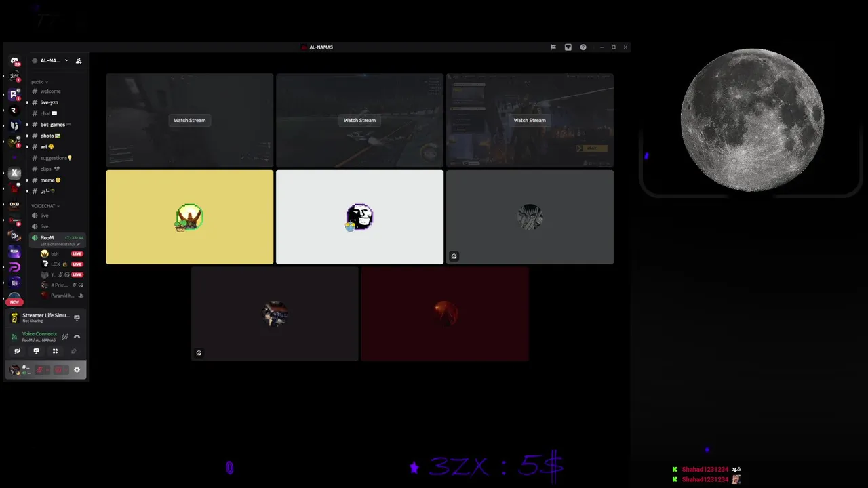Click LIVE badge next to bbh
Image resolution: width=868 pixels, height=488 pixels.
coord(77,253)
